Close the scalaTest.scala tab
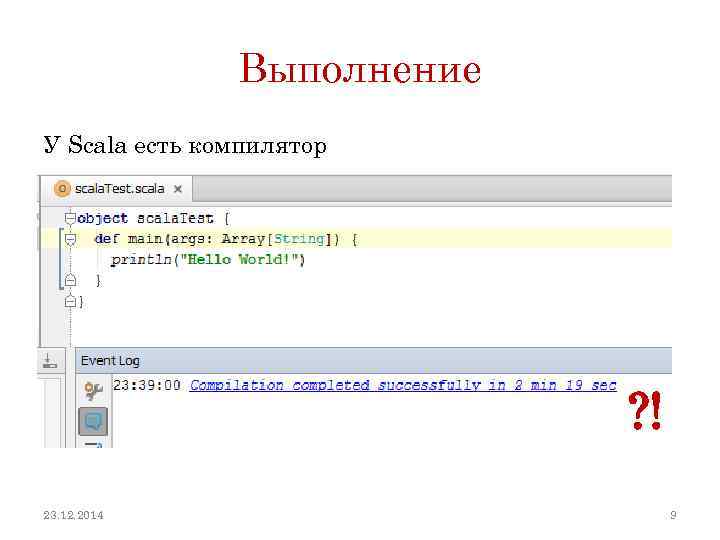720x540 pixels. 178,189
